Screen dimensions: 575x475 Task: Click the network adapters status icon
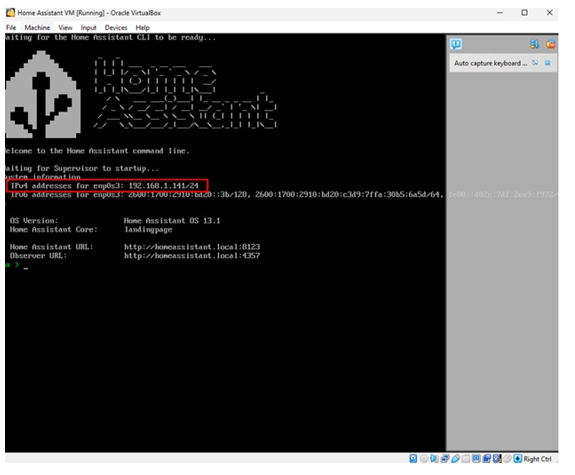[x=445, y=458]
